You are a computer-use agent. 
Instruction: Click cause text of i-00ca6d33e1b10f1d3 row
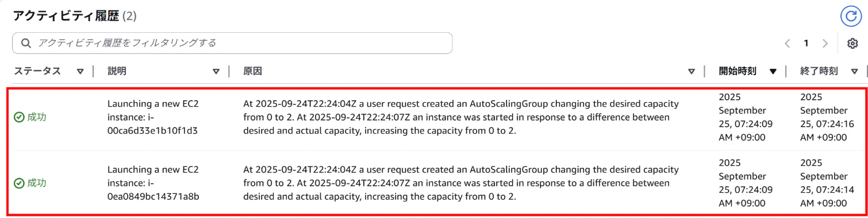pyautogui.click(x=461, y=117)
